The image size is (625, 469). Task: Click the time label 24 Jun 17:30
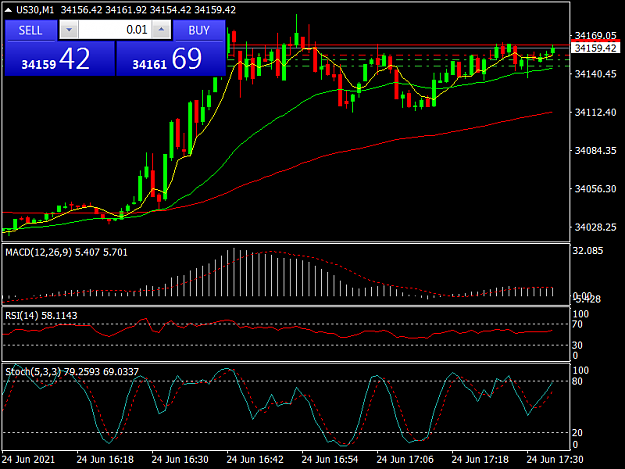click(x=555, y=459)
